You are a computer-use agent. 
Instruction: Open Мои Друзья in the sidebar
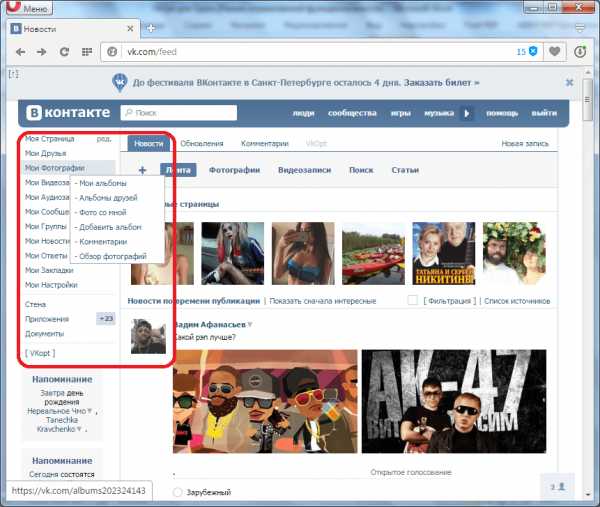pyautogui.click(x=46, y=153)
